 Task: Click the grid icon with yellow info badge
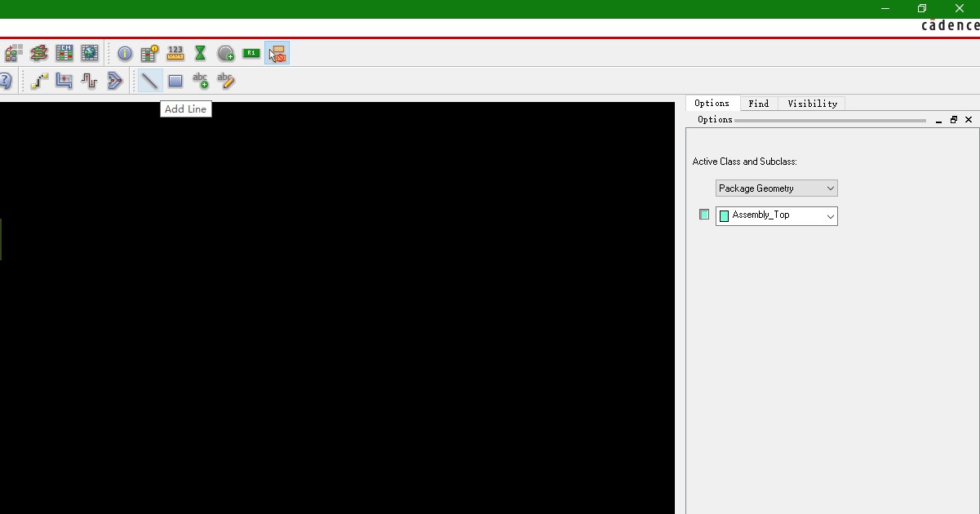[149, 54]
